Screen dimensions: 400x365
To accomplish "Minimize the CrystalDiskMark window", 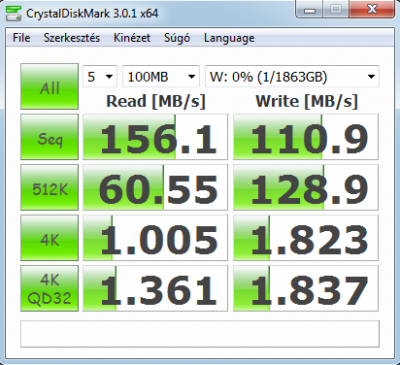I will (x=310, y=9).
